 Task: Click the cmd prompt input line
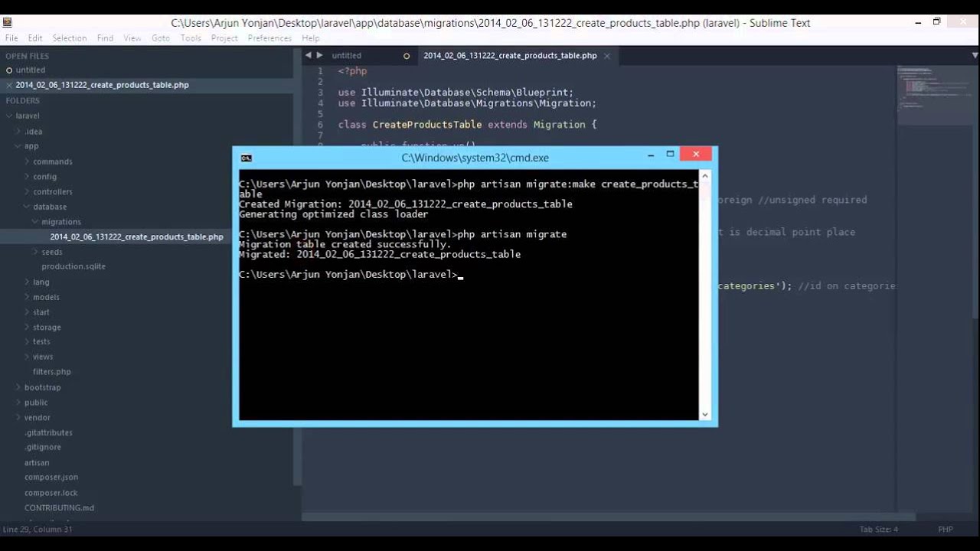pyautogui.click(x=351, y=275)
